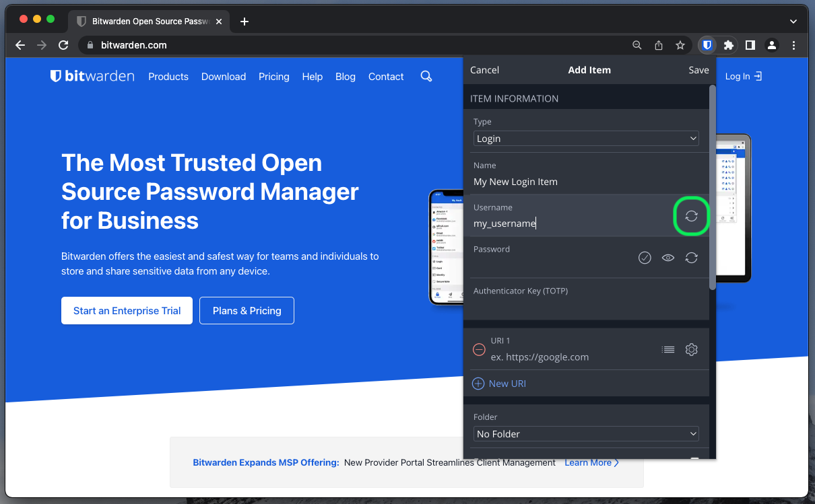Reload the page
815x504 pixels.
(63, 45)
